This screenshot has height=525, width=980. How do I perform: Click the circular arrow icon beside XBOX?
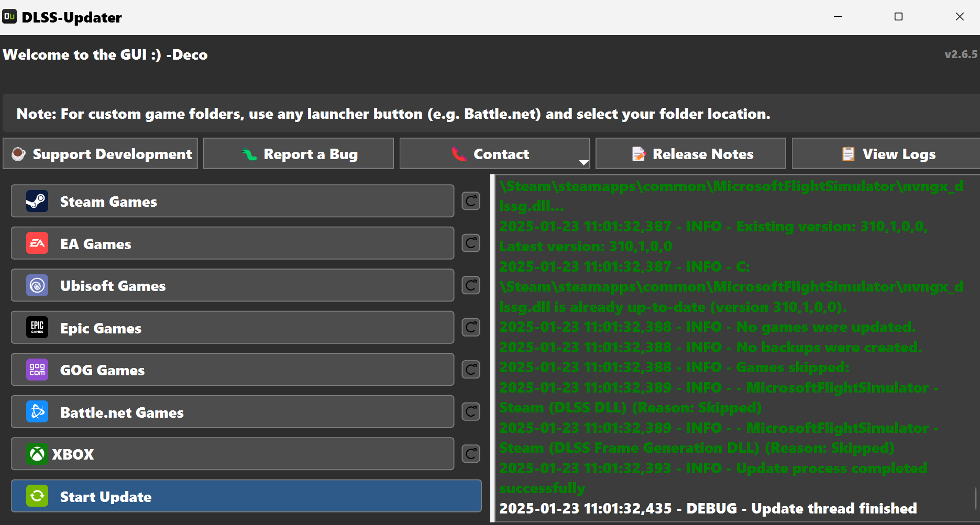[471, 454]
